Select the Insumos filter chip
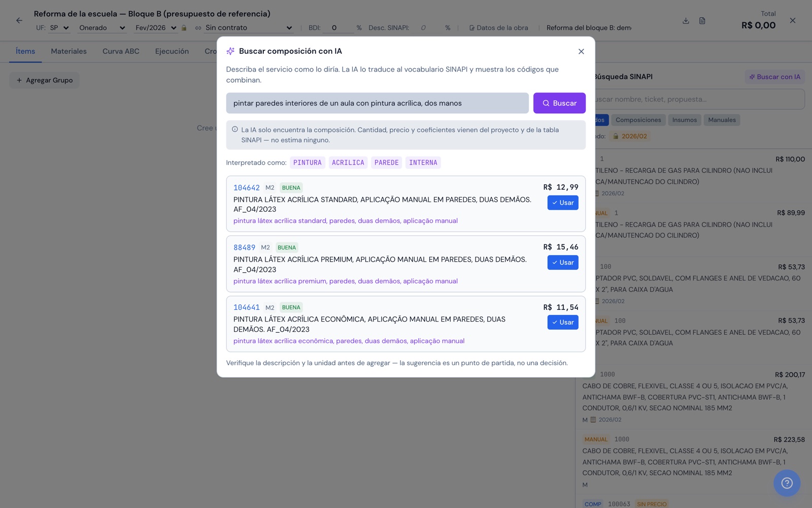The height and width of the screenshot is (508, 812). coord(685,120)
